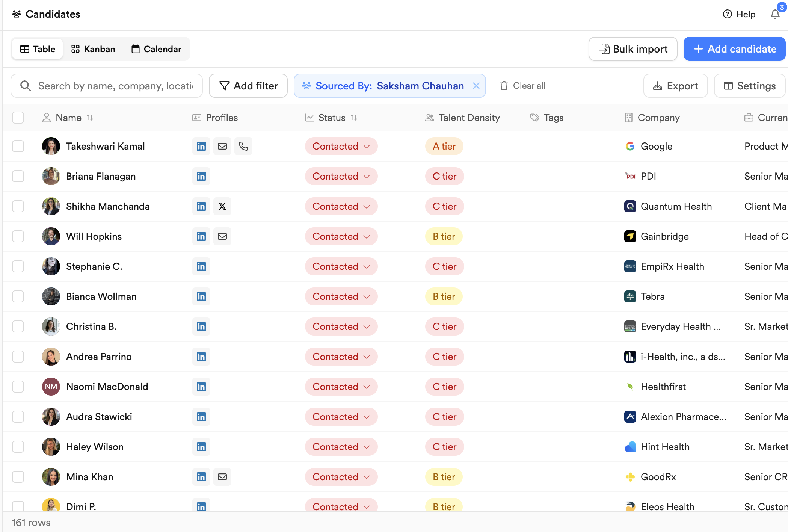Screen dimensions: 788x532
Task: Select Will Hopkins' row checkbox
Action: point(18,236)
